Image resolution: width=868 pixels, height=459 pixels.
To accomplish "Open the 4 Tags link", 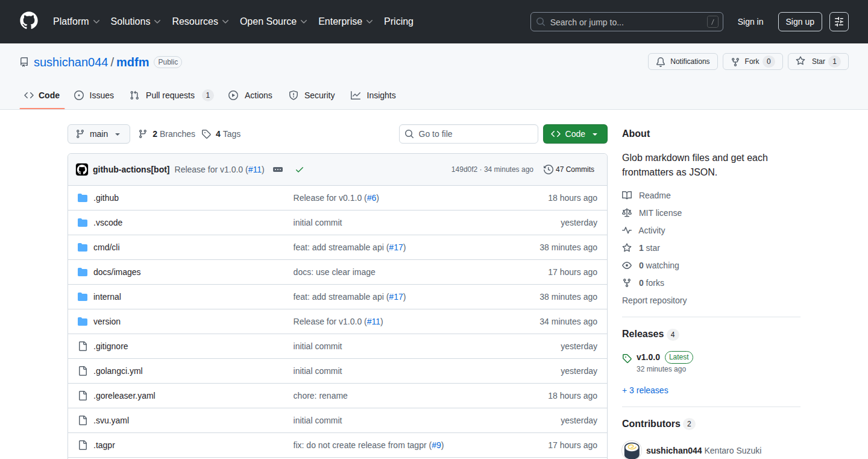I will tap(221, 134).
